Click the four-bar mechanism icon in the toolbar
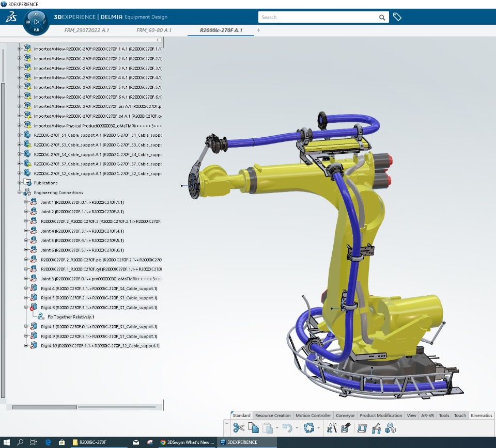This screenshot has height=448, width=496. point(362,428)
